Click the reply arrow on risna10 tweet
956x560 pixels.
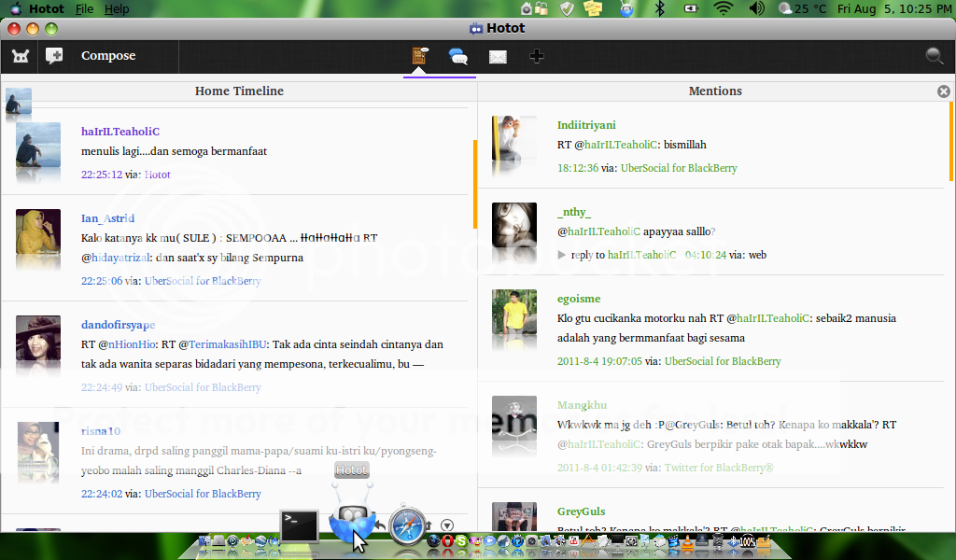(380, 525)
